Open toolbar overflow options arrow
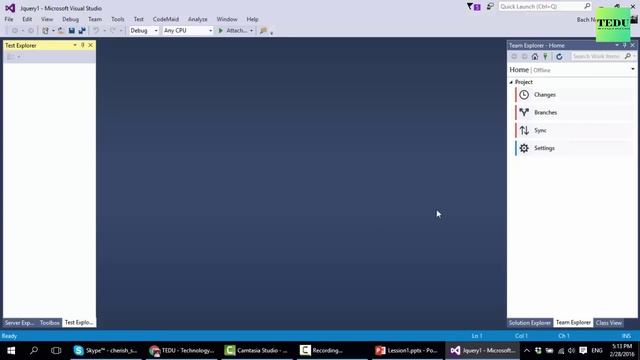640x360 pixels. click(271, 33)
